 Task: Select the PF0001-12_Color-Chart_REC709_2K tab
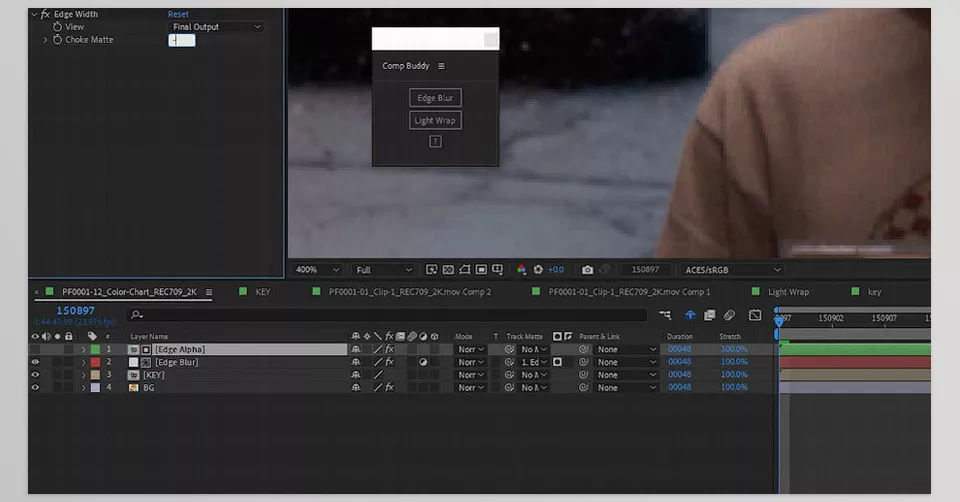click(129, 292)
